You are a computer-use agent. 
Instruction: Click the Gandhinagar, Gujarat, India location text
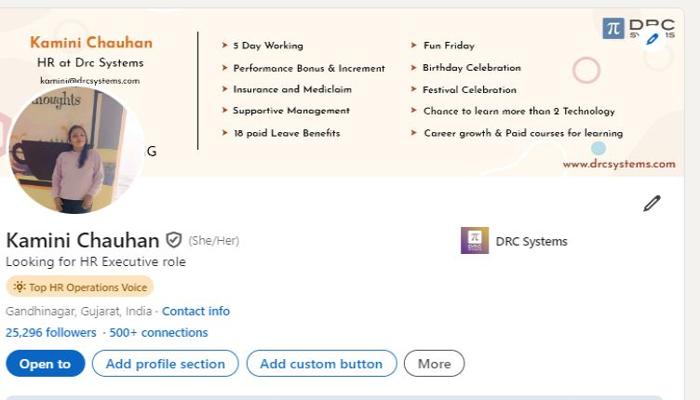78,311
